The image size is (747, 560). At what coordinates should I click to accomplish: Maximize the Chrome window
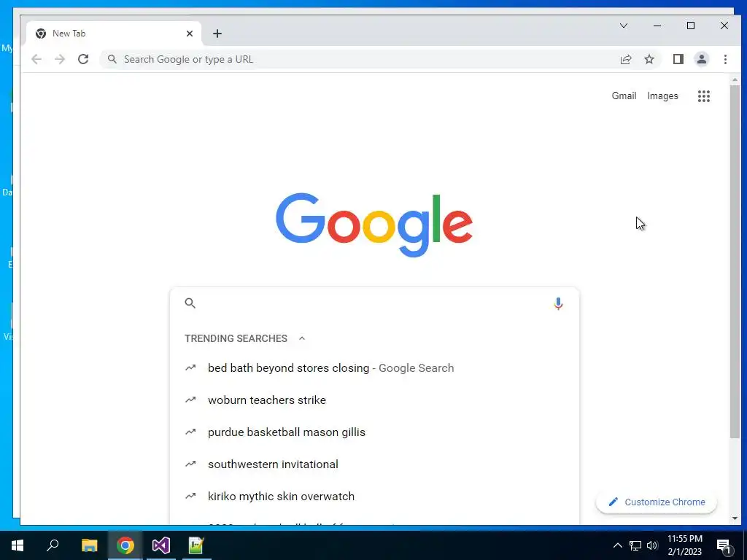[x=691, y=26]
